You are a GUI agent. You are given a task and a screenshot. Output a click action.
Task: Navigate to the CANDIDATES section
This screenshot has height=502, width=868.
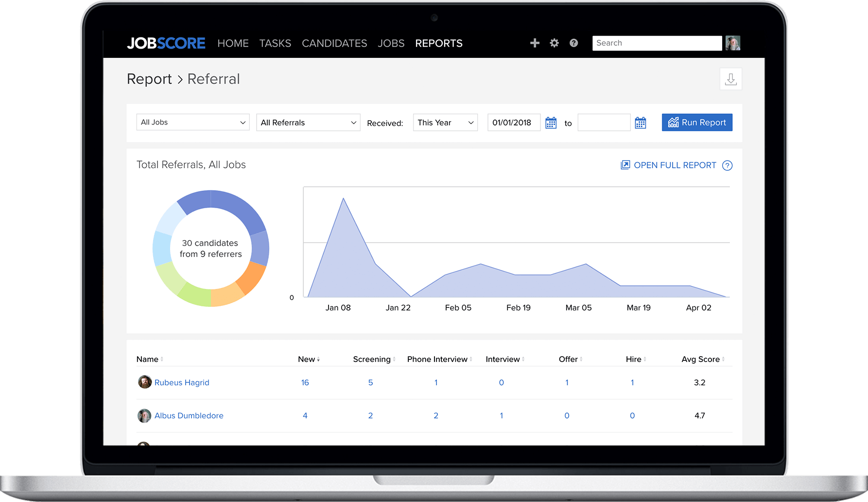click(x=334, y=43)
